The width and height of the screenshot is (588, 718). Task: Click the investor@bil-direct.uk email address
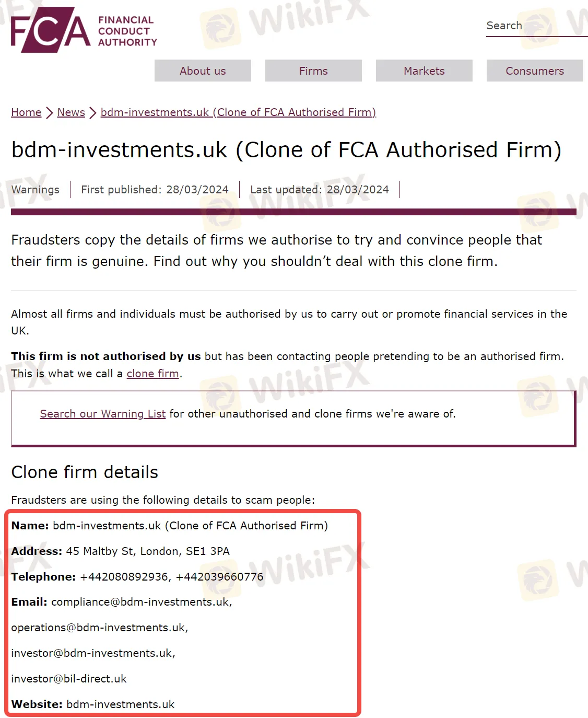click(x=69, y=679)
